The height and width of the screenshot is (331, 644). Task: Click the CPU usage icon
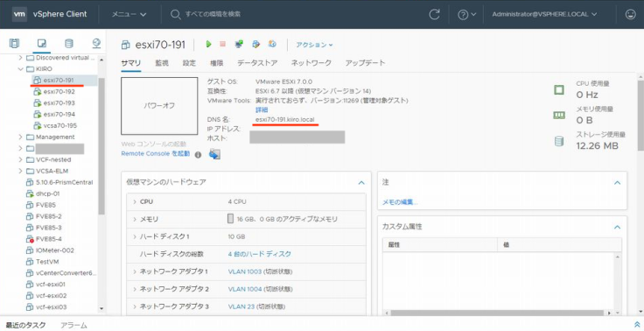pos(559,89)
